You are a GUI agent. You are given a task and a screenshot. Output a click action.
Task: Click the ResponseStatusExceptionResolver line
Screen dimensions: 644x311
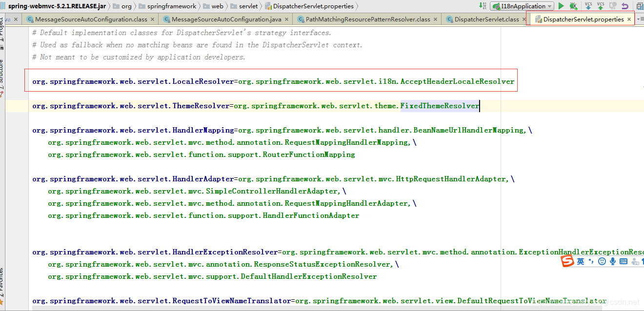click(x=223, y=264)
